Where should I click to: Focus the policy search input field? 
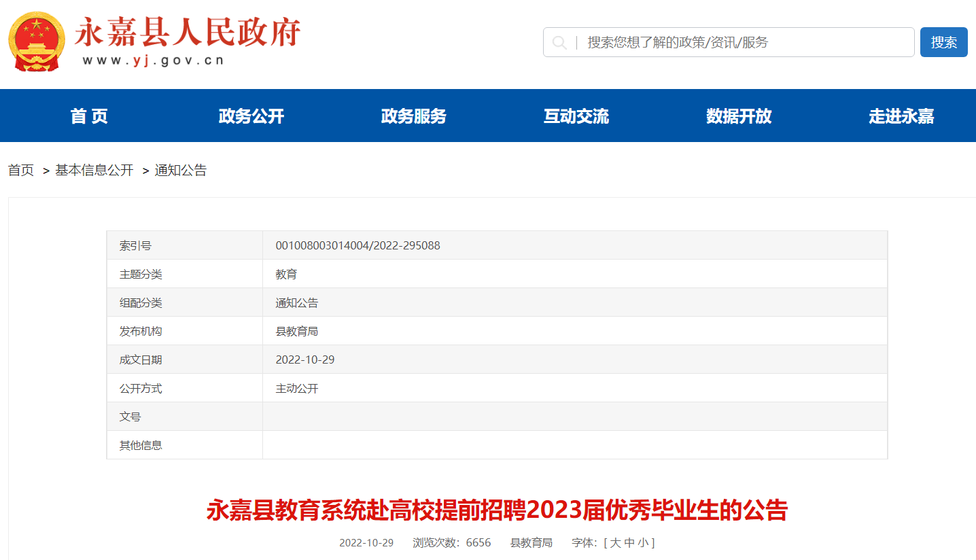pyautogui.click(x=741, y=43)
